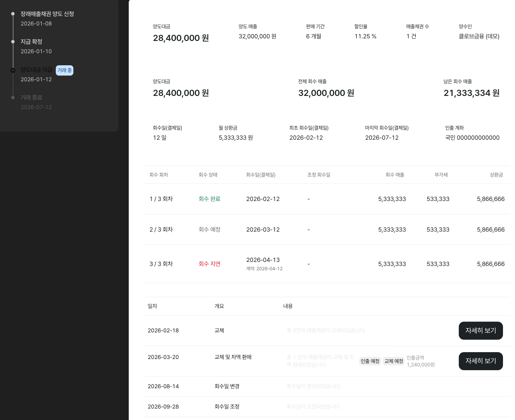Click the 회수일 조정 history entry
This screenshot has height=420, width=515.
227,407
